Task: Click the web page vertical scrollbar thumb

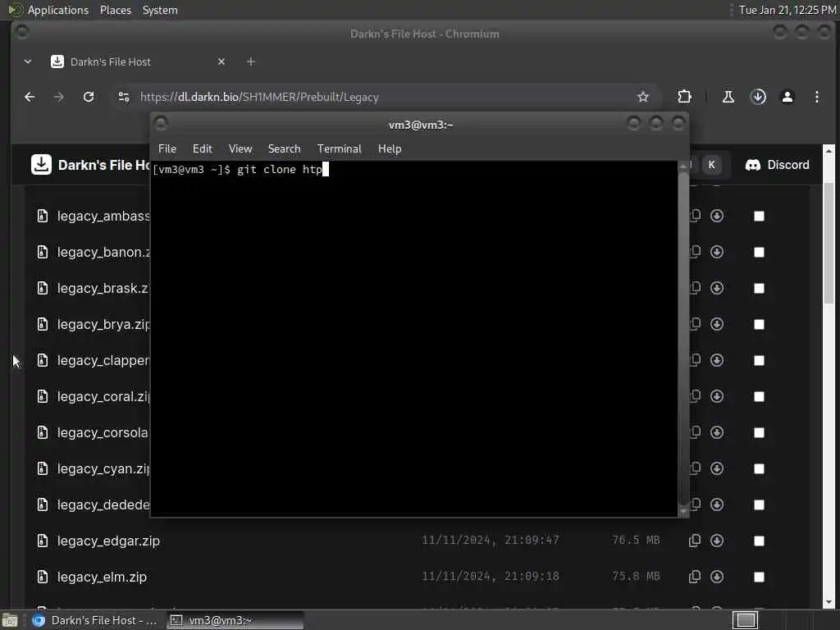Action: tap(829, 243)
